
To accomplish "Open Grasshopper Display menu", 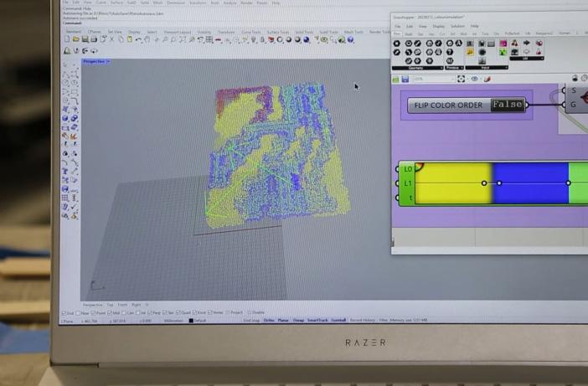I will click(x=438, y=26).
